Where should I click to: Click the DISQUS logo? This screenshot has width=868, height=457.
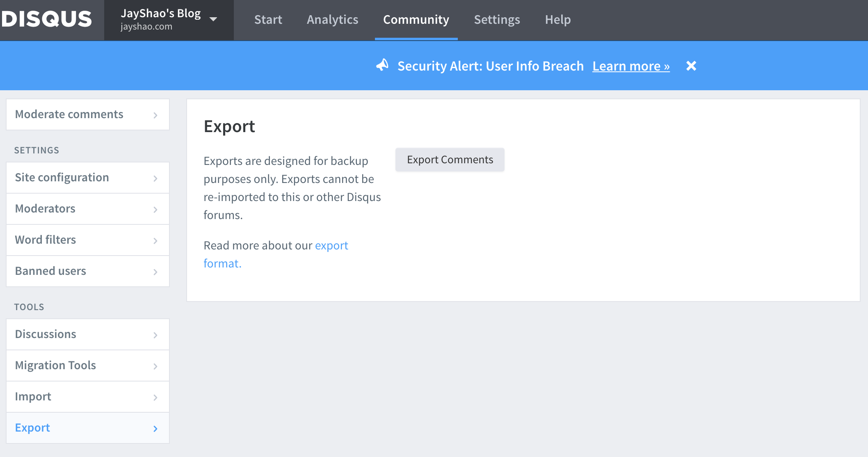point(46,19)
